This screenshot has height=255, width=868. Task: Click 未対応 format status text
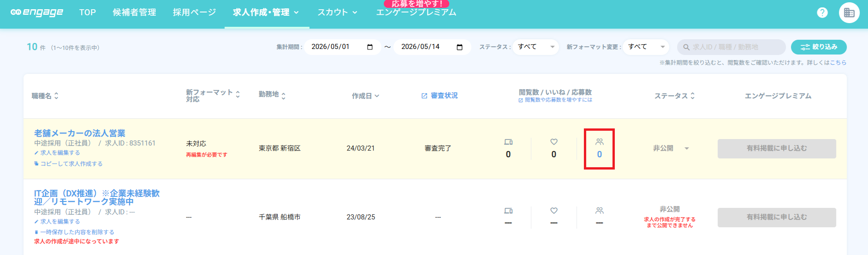[196, 144]
